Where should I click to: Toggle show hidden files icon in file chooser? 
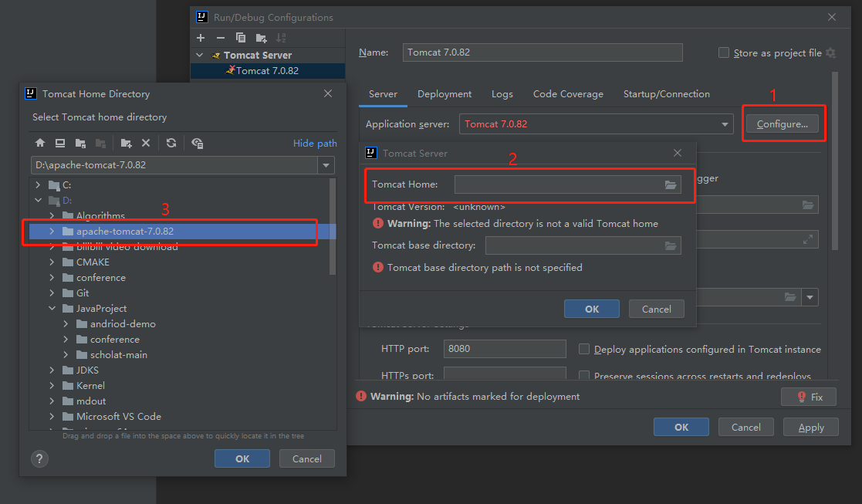(x=197, y=143)
